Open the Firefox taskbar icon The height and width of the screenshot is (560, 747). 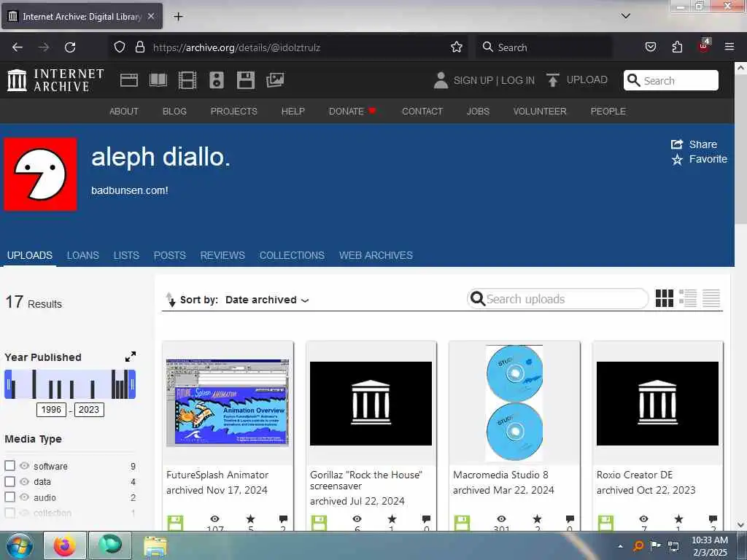pyautogui.click(x=65, y=545)
